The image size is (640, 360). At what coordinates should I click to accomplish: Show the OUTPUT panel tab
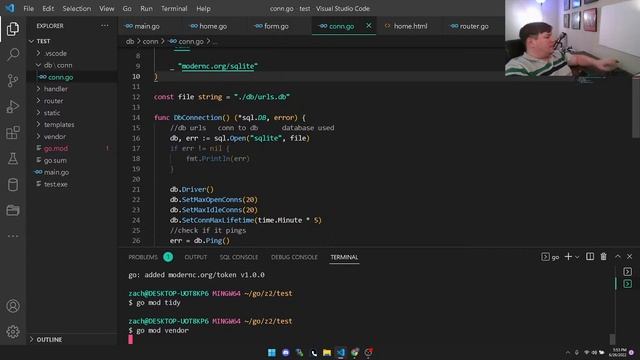point(196,257)
